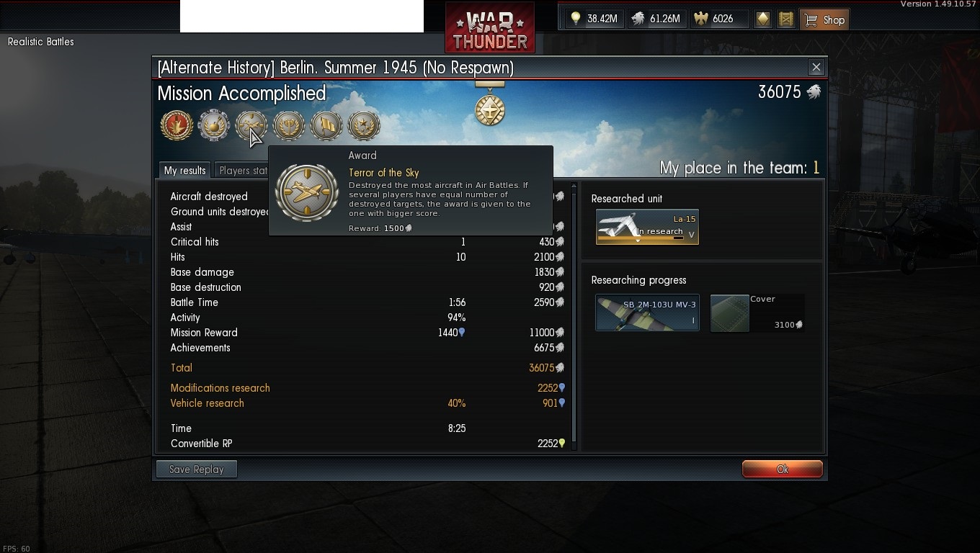Save the battle replay

coord(197,469)
